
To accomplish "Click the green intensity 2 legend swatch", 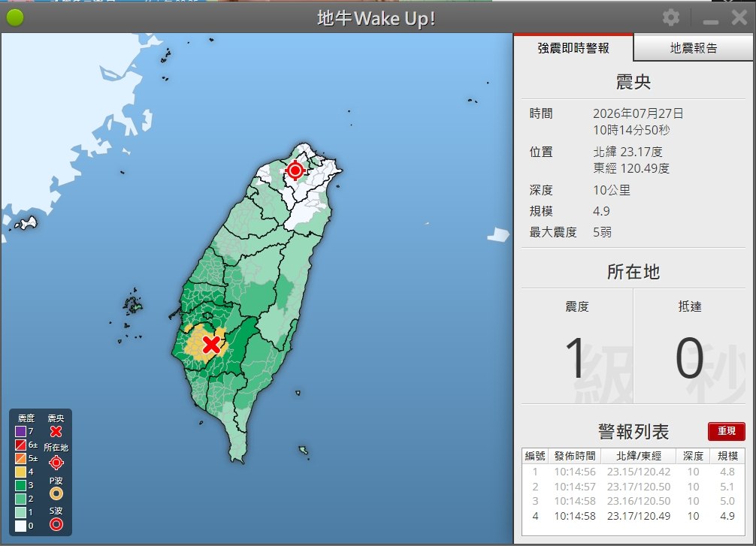I will (x=20, y=498).
